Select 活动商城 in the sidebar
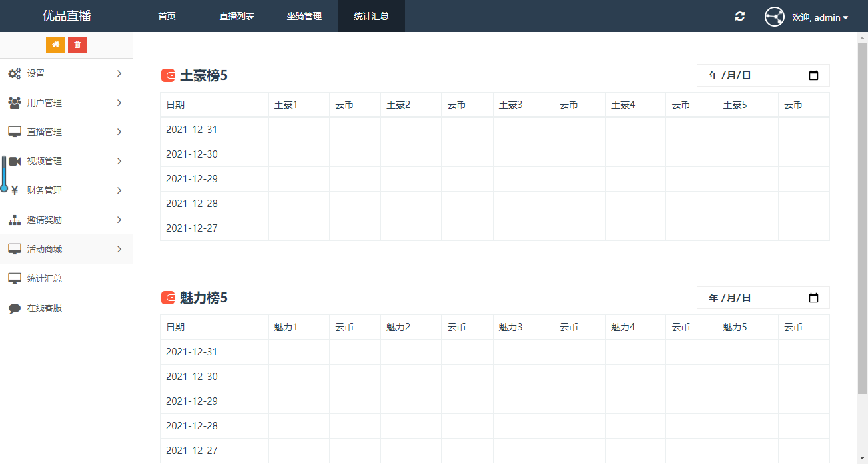Screen dimensions: 868x464 coord(45,249)
